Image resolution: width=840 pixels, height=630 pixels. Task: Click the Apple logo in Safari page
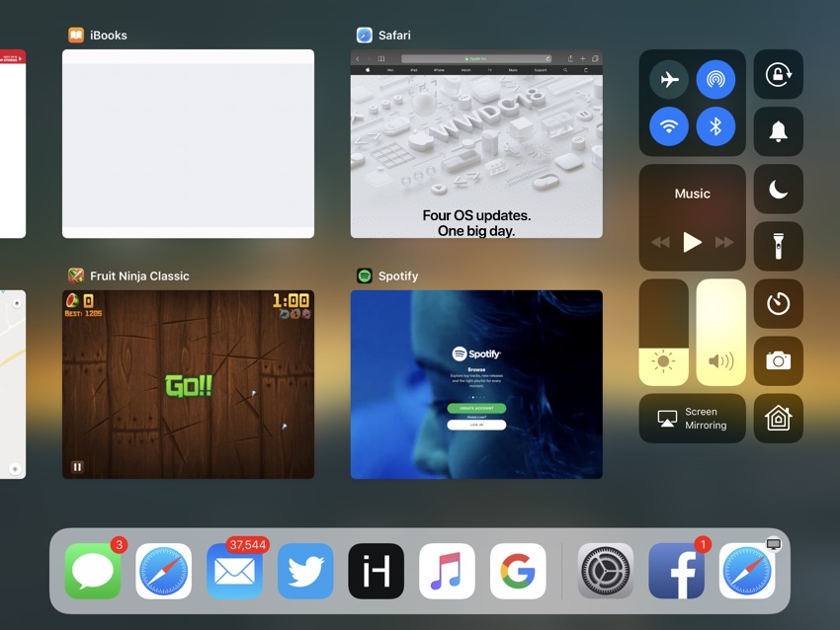(368, 70)
